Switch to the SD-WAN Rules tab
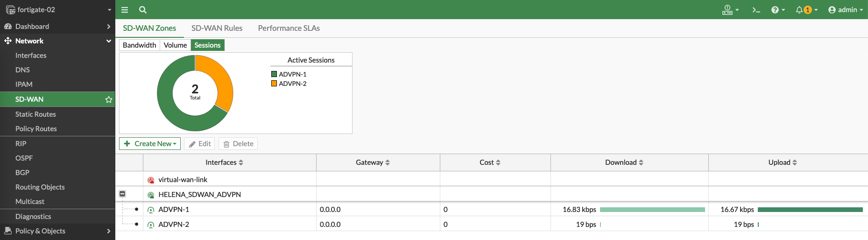Viewport: 868px width, 240px height. tap(217, 28)
